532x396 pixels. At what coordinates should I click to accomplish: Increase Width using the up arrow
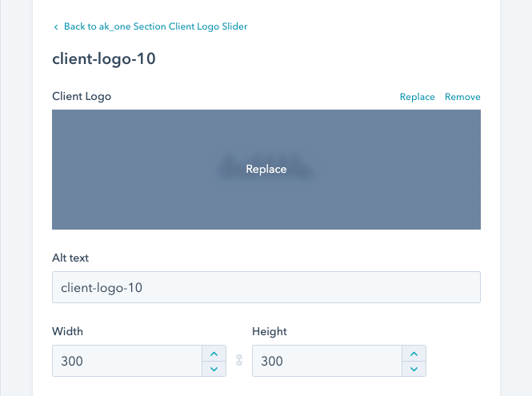pyautogui.click(x=213, y=354)
